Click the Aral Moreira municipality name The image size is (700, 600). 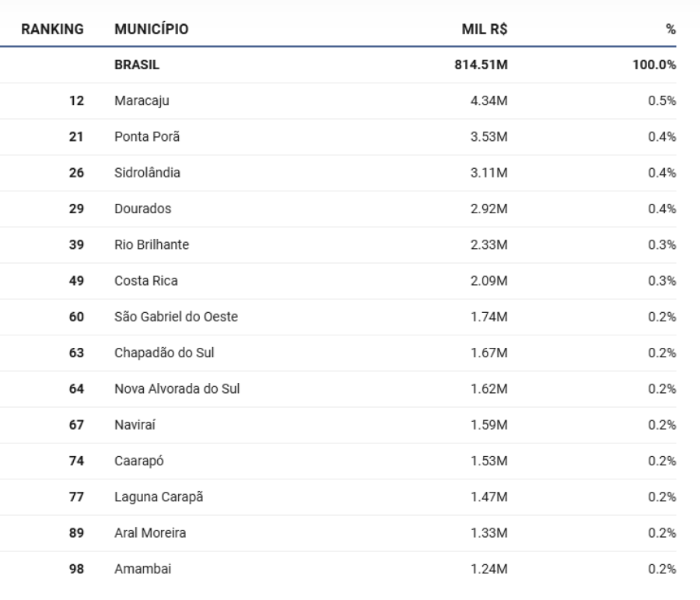[150, 533]
